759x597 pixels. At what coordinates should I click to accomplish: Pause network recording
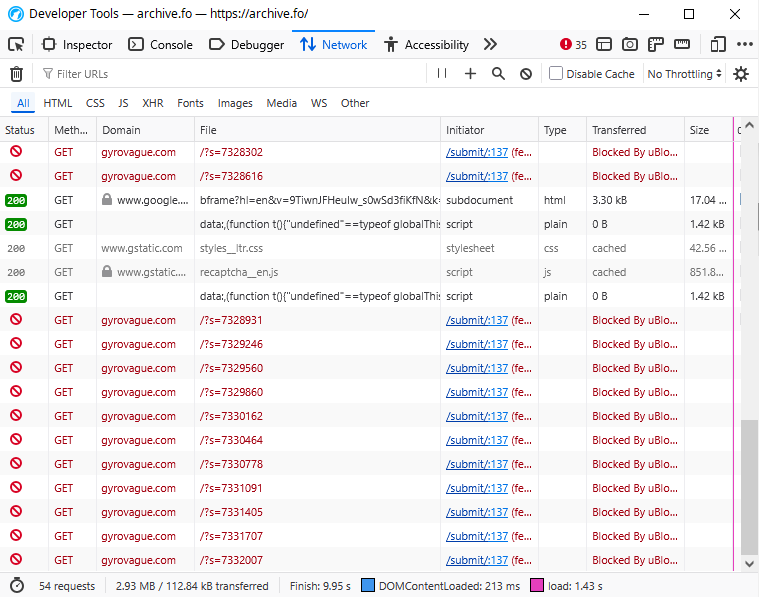pos(442,74)
